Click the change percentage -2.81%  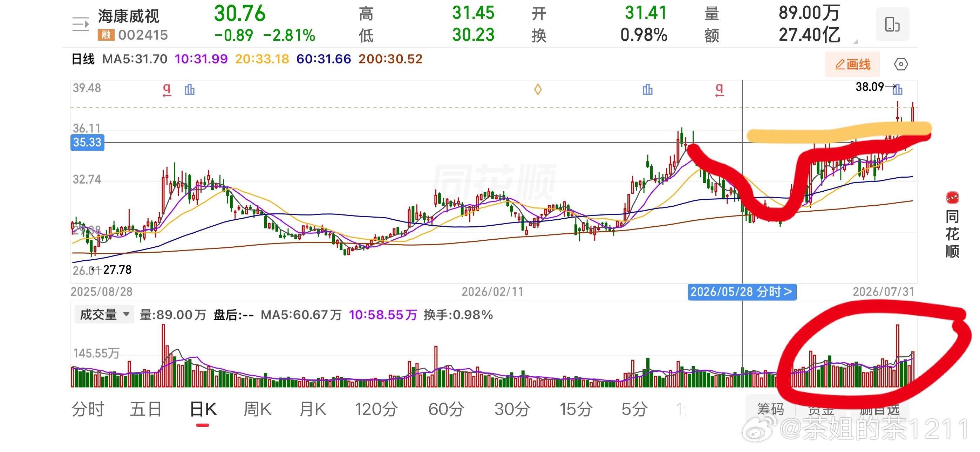pos(290,35)
